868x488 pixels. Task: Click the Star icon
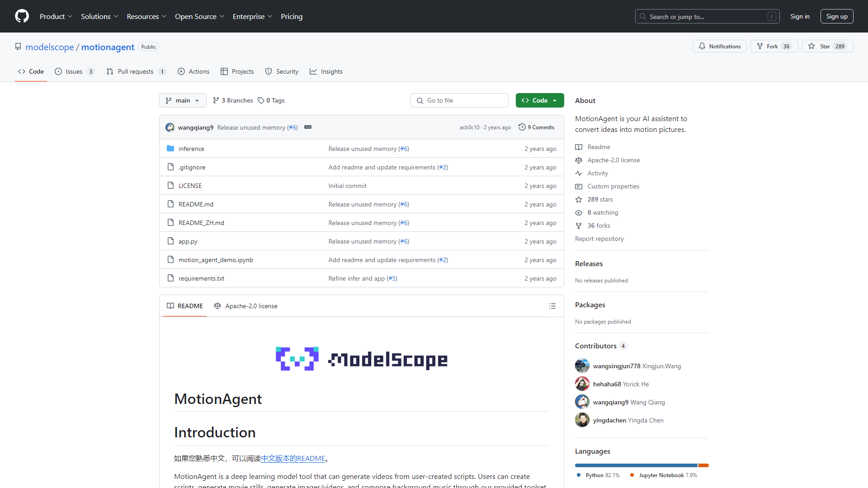(x=811, y=46)
